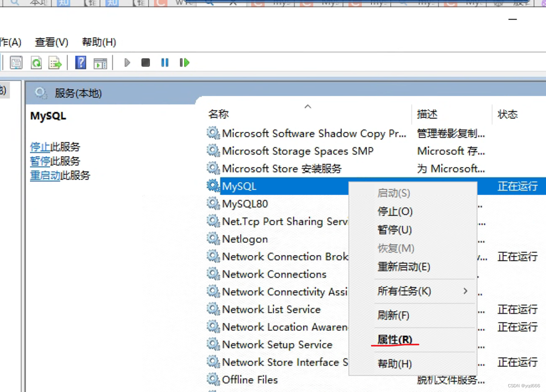Select the Netlogon service row
Screen dimensions: 546x392
[x=245, y=239]
